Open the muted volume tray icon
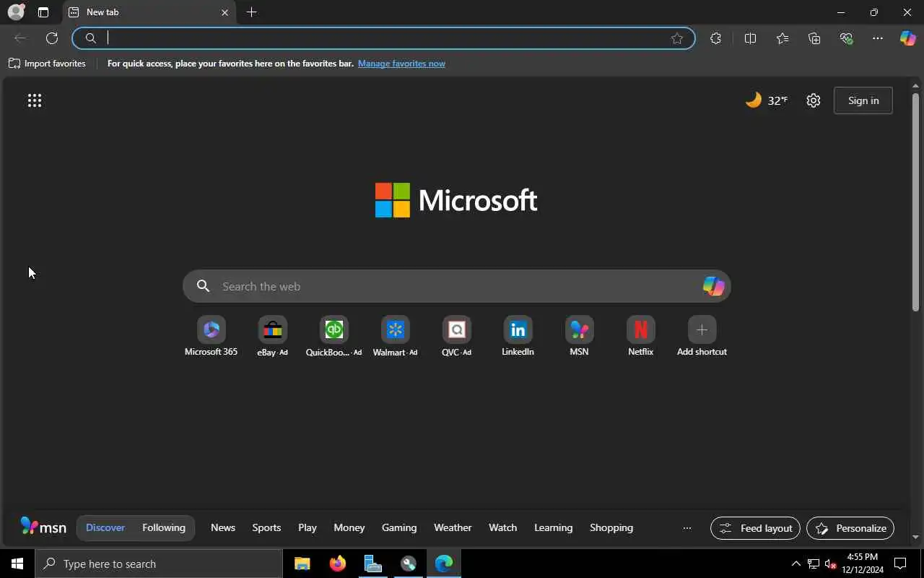The width and height of the screenshot is (924, 578). (830, 564)
